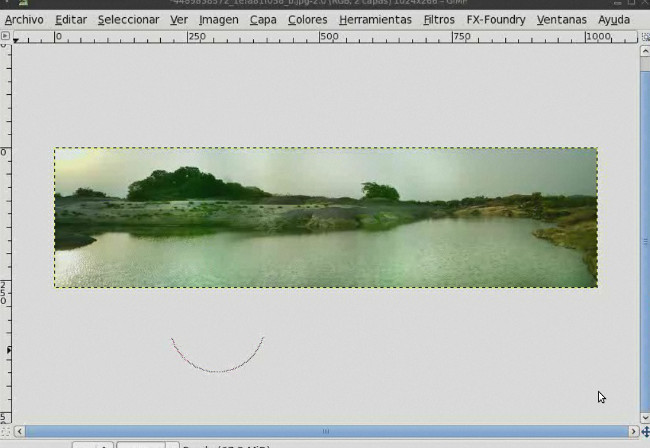Open the Capa menu
The height and width of the screenshot is (448, 650).
point(263,19)
